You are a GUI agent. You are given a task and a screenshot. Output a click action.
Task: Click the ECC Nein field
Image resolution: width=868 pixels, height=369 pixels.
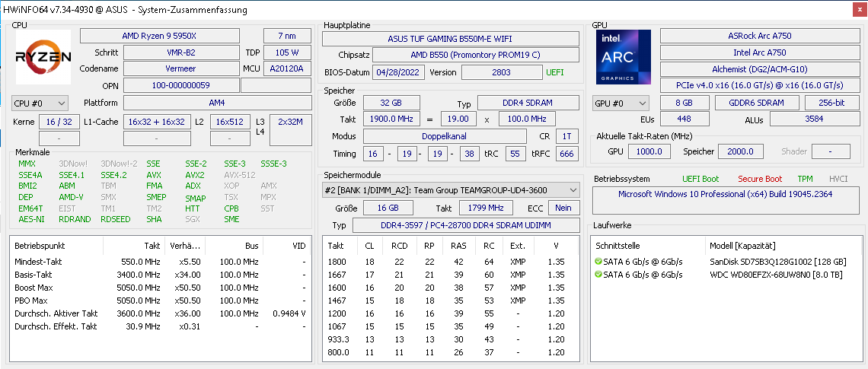(x=563, y=208)
